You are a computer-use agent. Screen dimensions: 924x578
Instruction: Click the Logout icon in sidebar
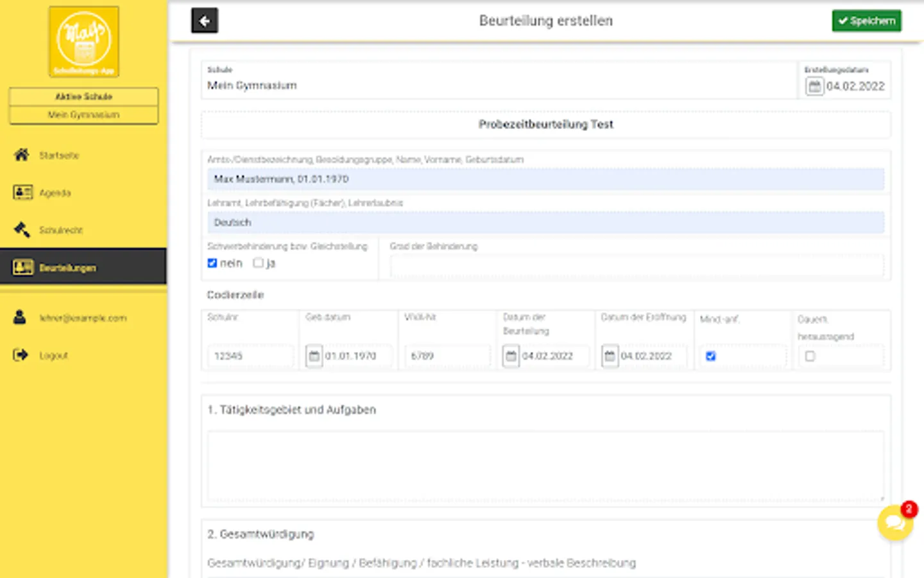coord(21,355)
